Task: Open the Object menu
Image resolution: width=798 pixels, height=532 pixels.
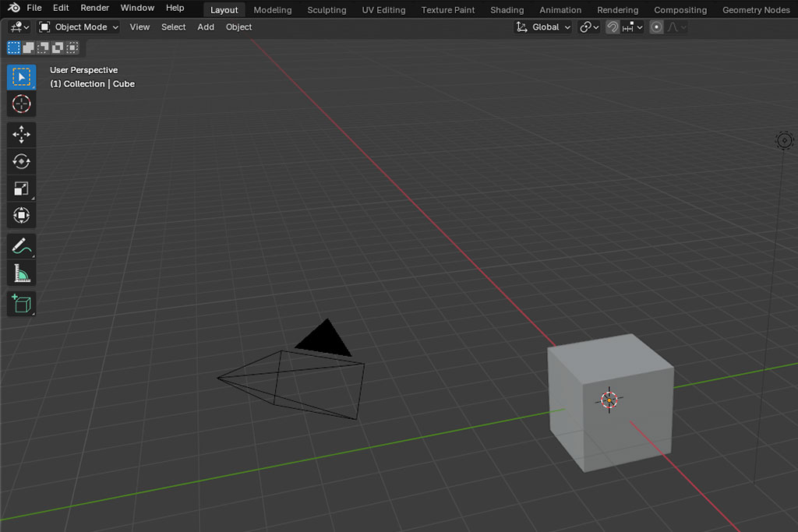Action: pos(238,26)
